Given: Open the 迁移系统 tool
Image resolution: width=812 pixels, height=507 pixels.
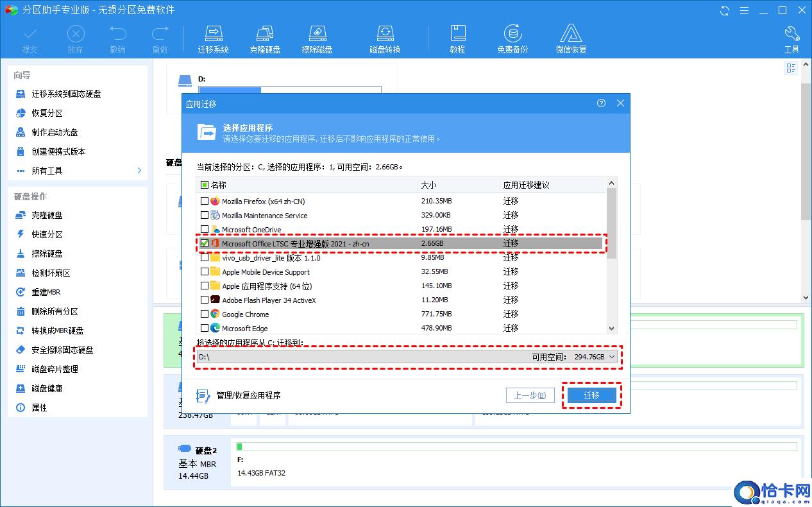Looking at the screenshot, I should [214, 39].
